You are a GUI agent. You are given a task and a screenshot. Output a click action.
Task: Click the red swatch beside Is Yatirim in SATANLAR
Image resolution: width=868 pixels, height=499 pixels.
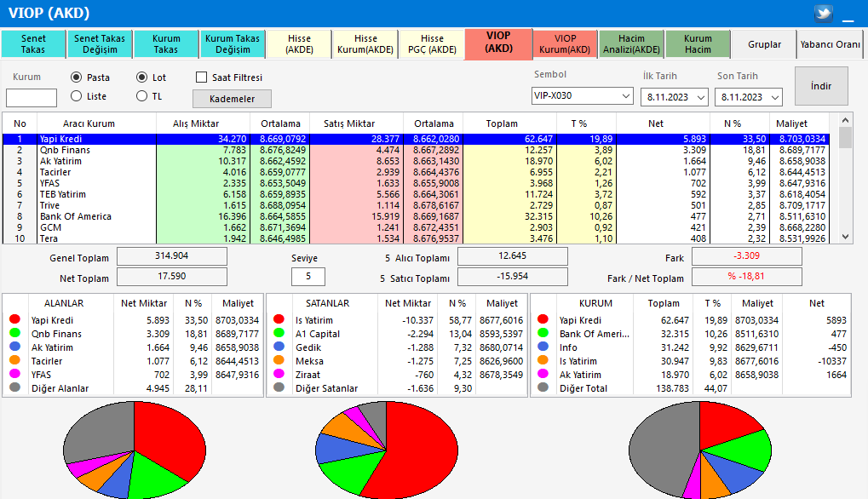pos(279,319)
